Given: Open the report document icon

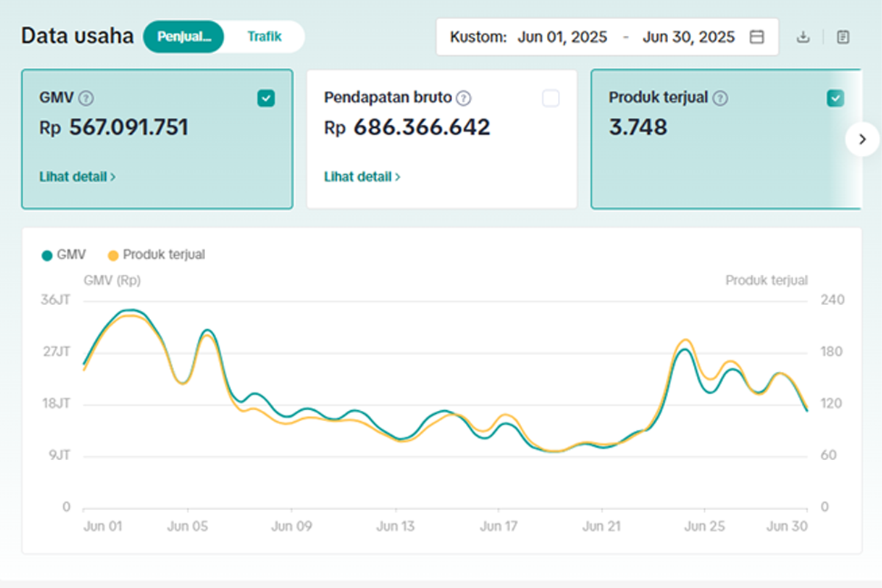Looking at the screenshot, I should point(843,37).
